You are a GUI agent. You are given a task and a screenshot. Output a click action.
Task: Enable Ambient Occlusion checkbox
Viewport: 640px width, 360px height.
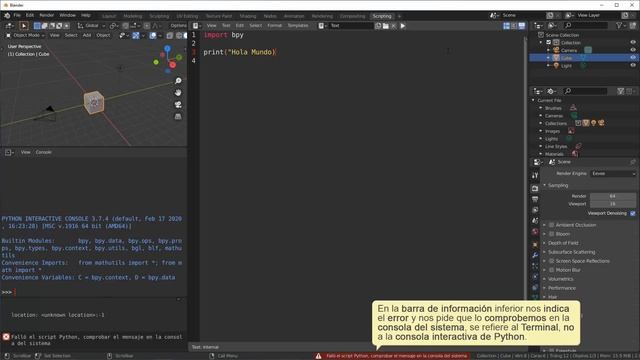pyautogui.click(x=551, y=225)
